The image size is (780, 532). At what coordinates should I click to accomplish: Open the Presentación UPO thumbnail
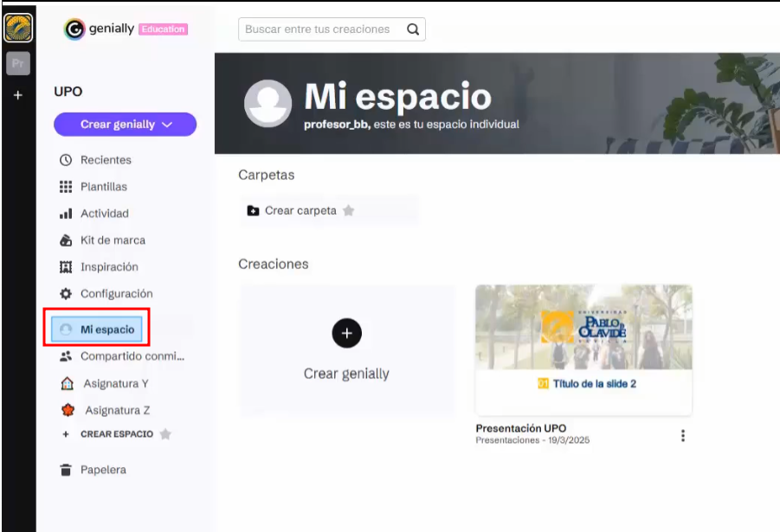tap(583, 349)
